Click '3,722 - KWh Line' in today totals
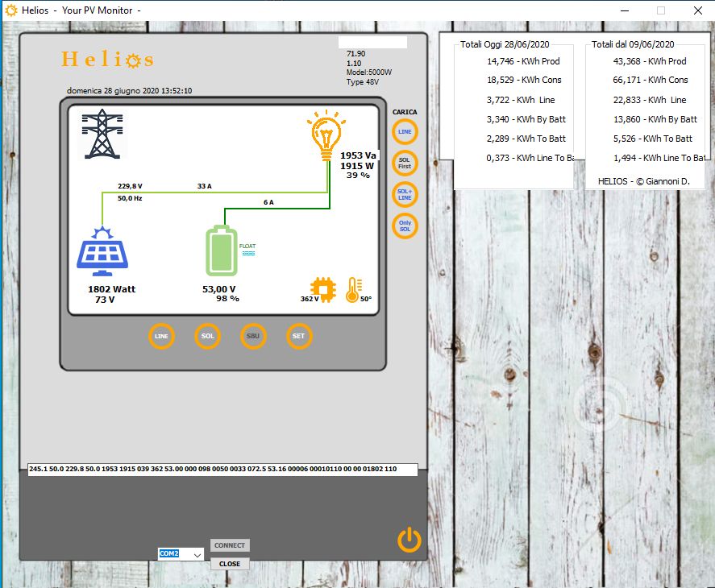This screenshot has height=588, width=715. tap(521, 100)
